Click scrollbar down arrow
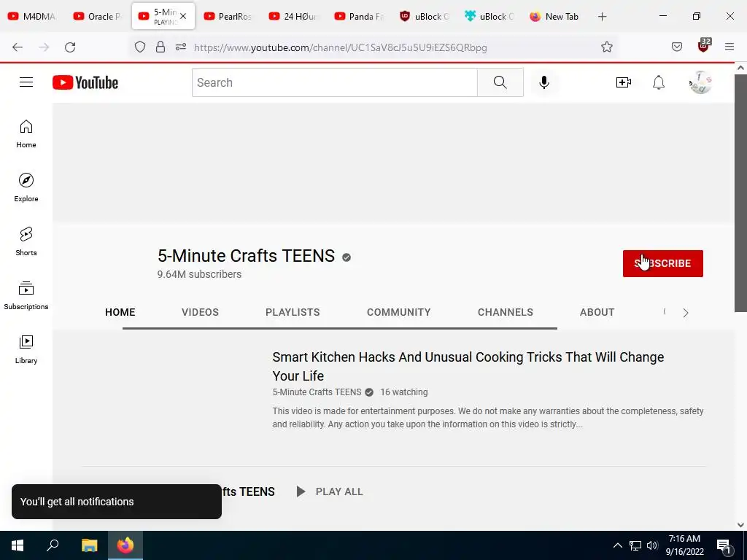This screenshot has height=560, width=747. [x=740, y=525]
